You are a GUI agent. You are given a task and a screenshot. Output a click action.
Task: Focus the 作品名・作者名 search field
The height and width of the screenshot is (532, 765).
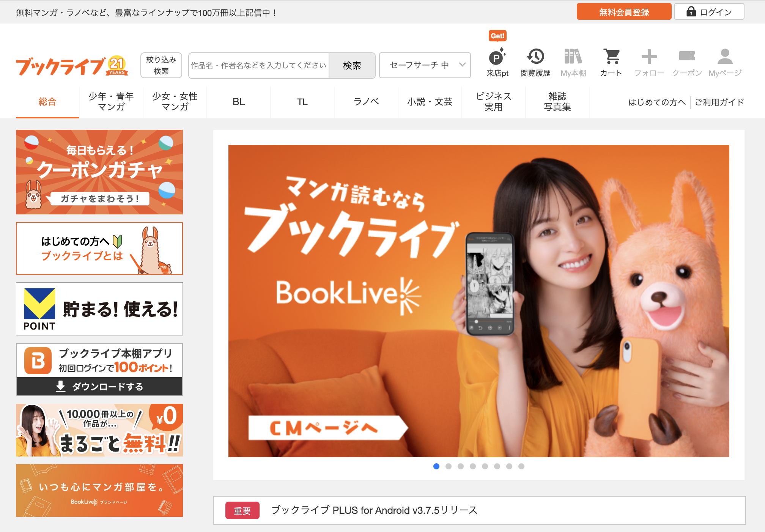click(x=259, y=66)
